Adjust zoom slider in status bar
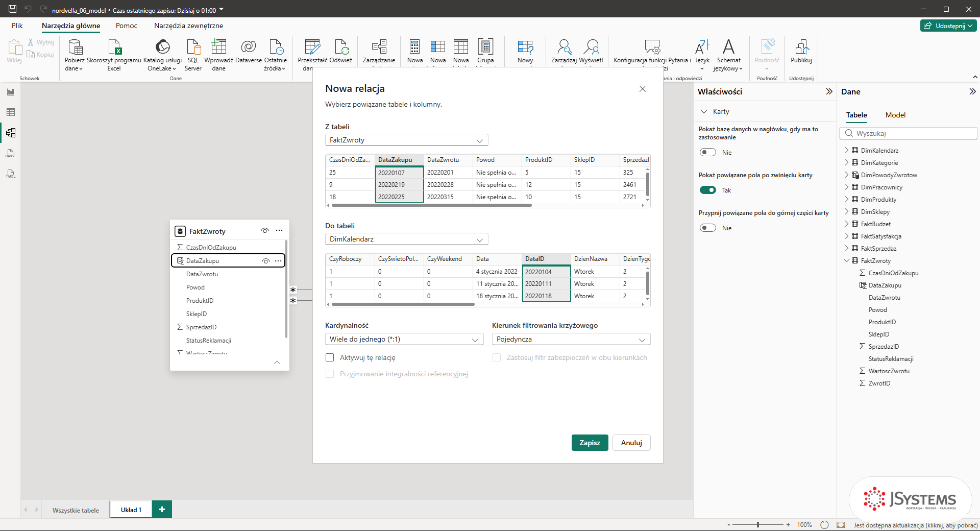This screenshot has height=531, width=980. tap(758, 524)
